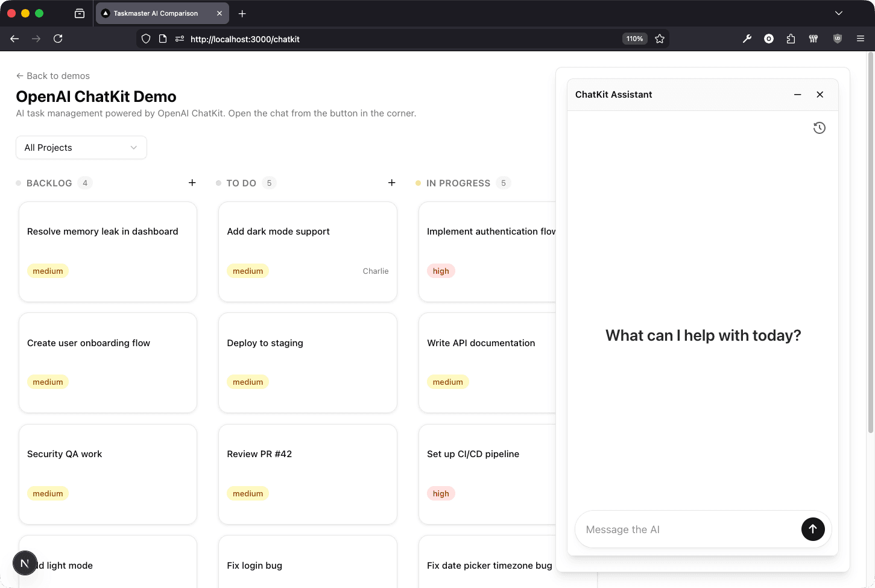Open the Review PR #42 task card
Viewport: 875px width, 588px height.
click(x=308, y=474)
